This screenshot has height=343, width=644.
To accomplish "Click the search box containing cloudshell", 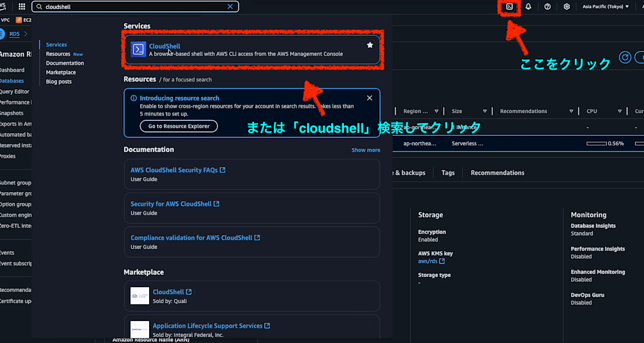I will pos(135,7).
